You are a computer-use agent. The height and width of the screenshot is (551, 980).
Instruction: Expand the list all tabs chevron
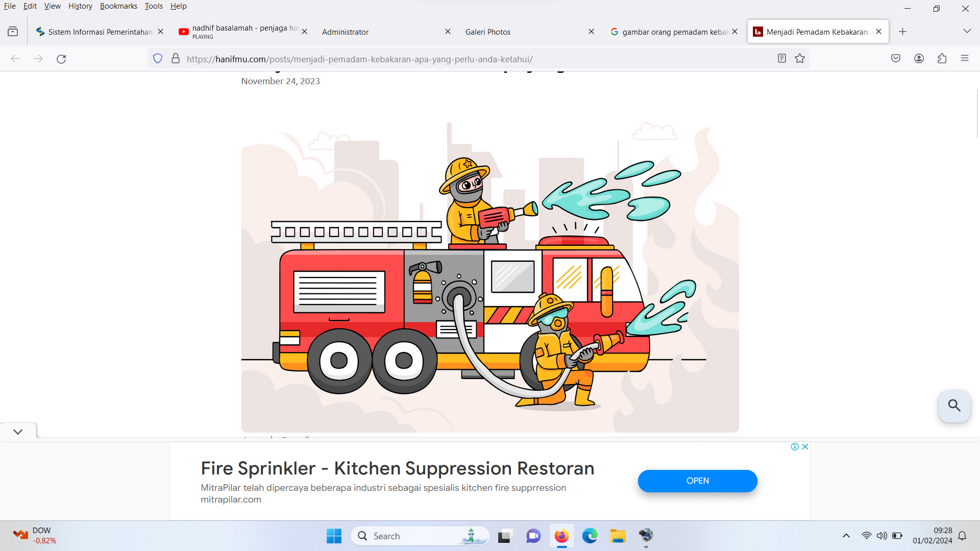point(967,32)
